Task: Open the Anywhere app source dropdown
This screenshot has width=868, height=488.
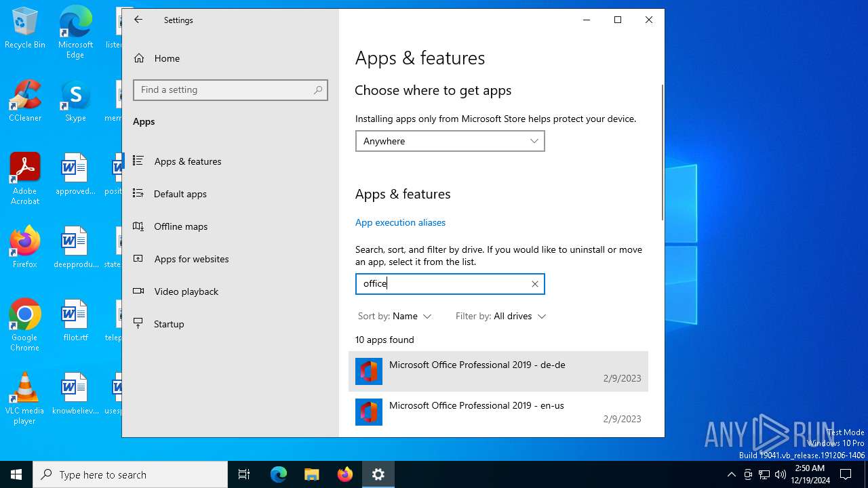Action: point(450,141)
